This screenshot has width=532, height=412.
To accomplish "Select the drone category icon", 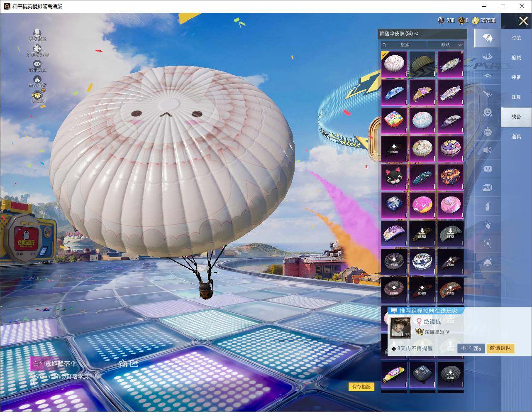I will (487, 76).
